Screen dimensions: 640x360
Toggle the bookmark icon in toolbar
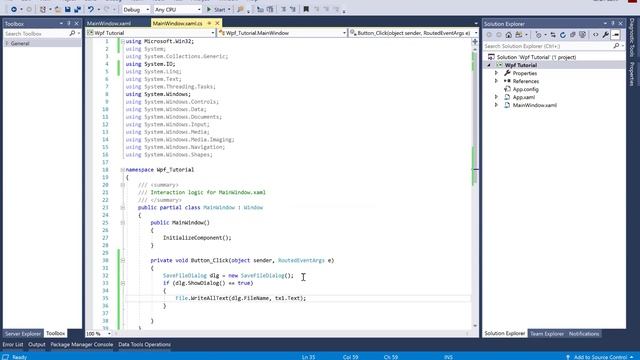coord(306,9)
